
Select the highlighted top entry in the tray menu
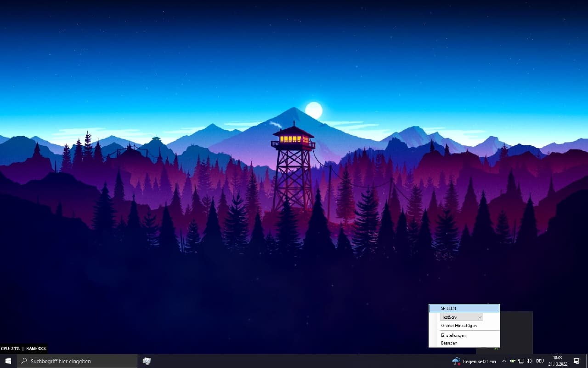[x=464, y=308]
